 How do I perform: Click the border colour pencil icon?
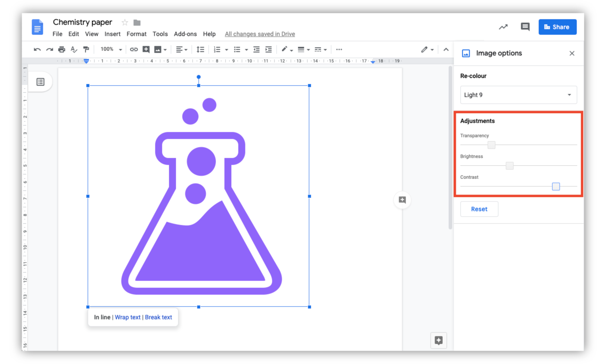pyautogui.click(x=284, y=49)
